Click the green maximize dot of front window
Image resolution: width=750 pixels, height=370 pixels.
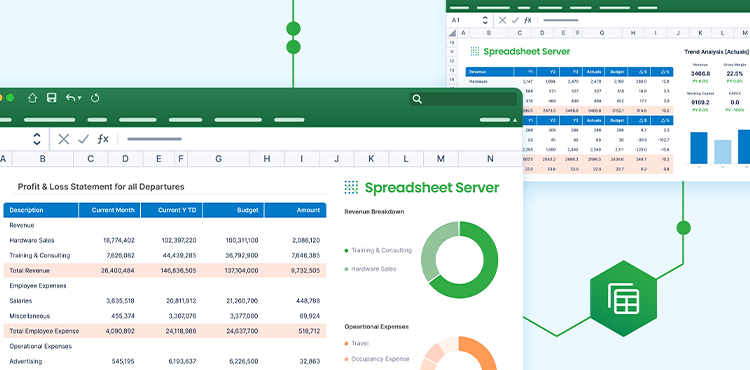pyautogui.click(x=10, y=98)
